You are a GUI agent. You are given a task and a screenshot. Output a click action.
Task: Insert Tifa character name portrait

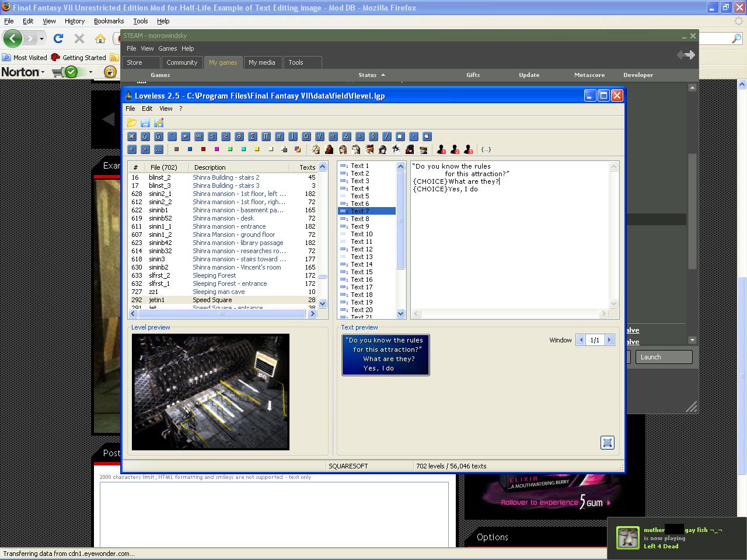coord(343,149)
